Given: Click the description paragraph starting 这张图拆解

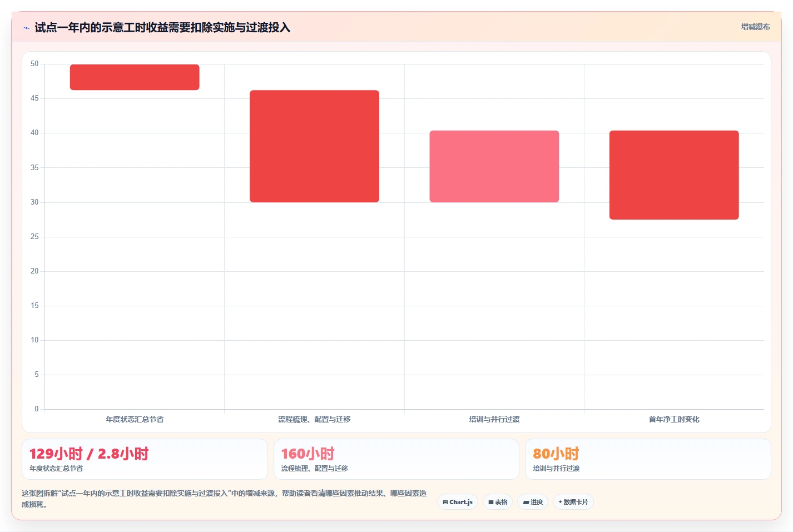Looking at the screenshot, I should pos(225,499).
